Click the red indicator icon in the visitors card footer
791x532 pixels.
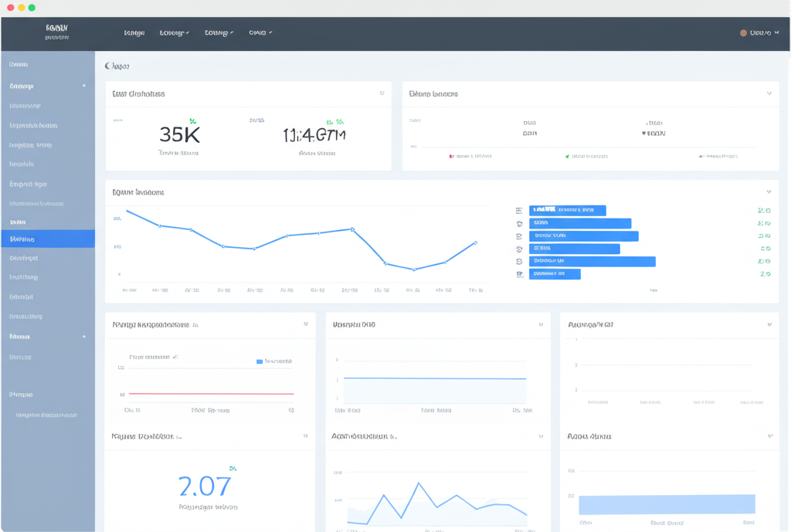click(x=453, y=154)
